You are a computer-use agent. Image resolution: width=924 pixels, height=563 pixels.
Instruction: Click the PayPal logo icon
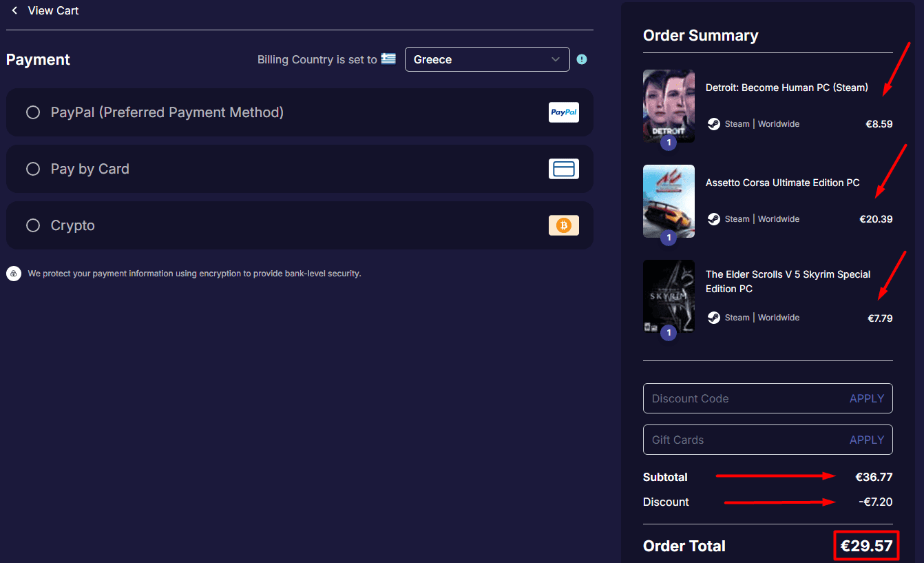[x=564, y=112]
